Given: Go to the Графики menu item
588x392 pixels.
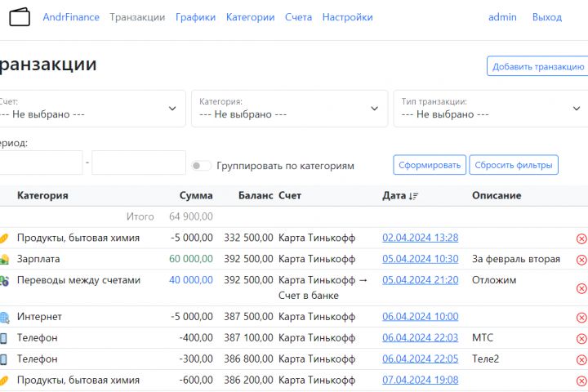Looking at the screenshot, I should [195, 17].
